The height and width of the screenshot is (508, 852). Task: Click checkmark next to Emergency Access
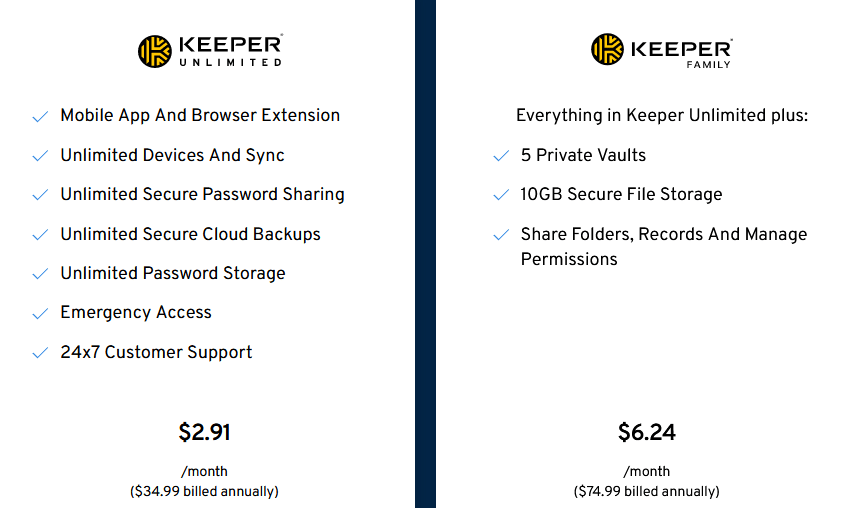(40, 313)
